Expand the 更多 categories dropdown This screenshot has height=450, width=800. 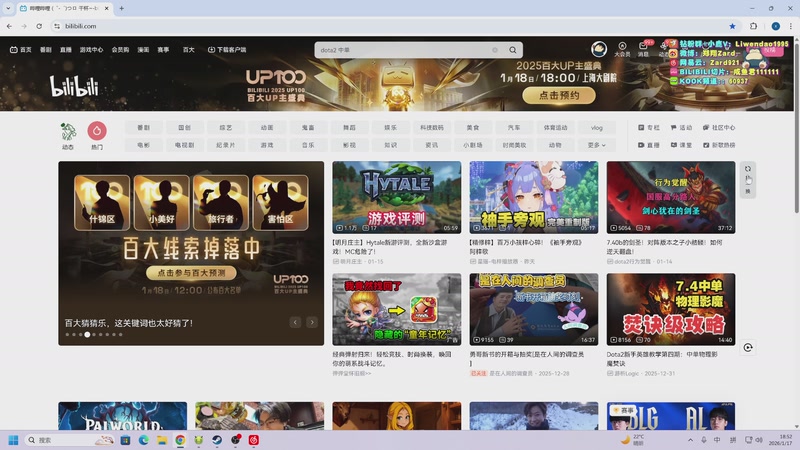596,145
